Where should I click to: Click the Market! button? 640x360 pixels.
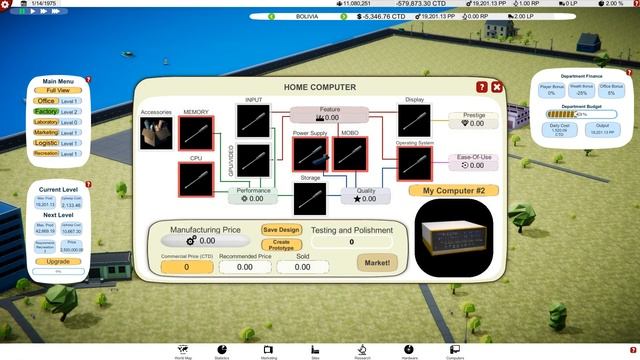pos(377,263)
